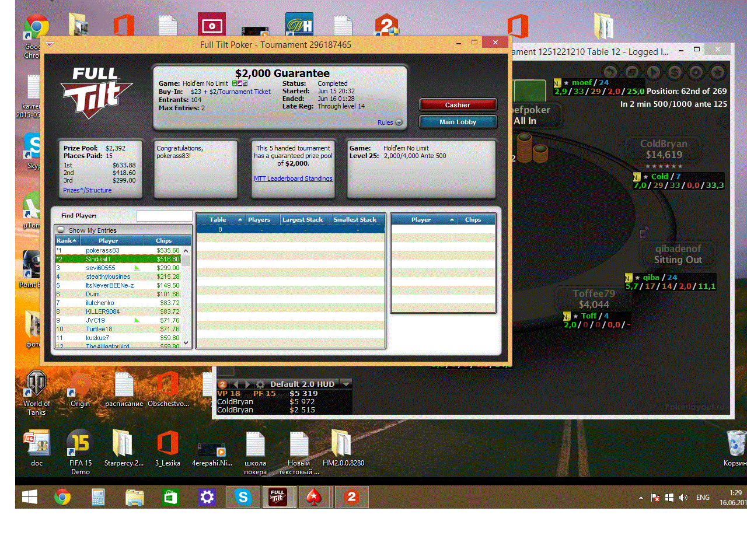Toggle the Show My Entries option

click(61, 230)
